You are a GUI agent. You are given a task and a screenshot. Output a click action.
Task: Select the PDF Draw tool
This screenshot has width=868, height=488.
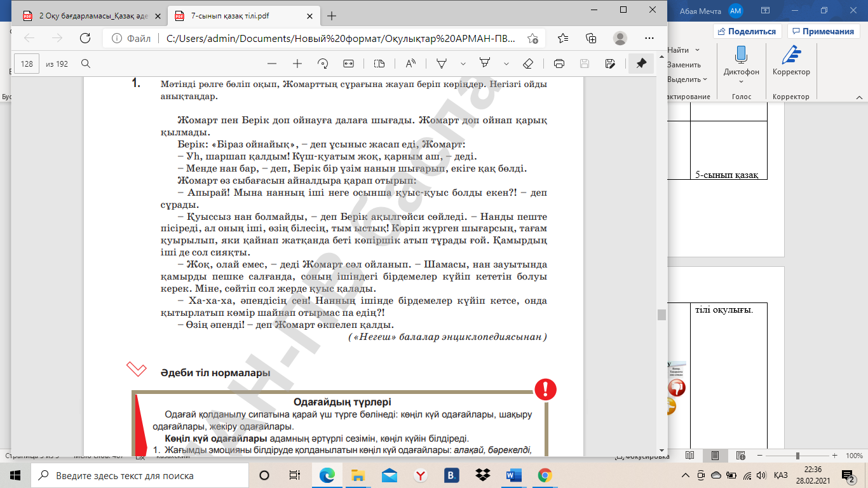point(442,64)
